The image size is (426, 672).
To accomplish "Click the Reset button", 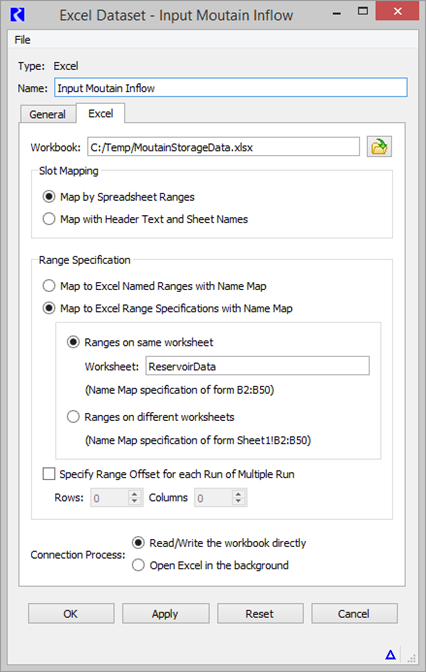I will coord(260,614).
